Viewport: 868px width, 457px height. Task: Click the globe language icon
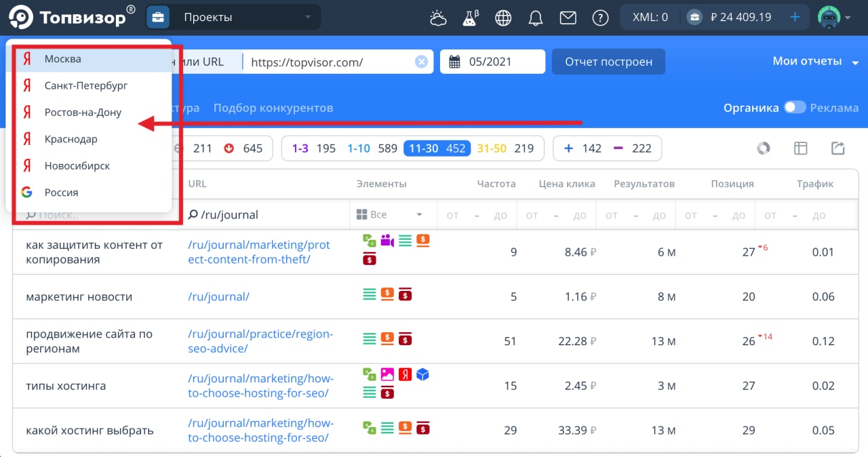pyautogui.click(x=503, y=18)
